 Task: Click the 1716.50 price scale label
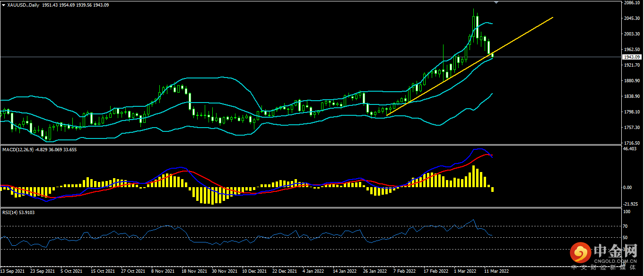tap(631, 143)
